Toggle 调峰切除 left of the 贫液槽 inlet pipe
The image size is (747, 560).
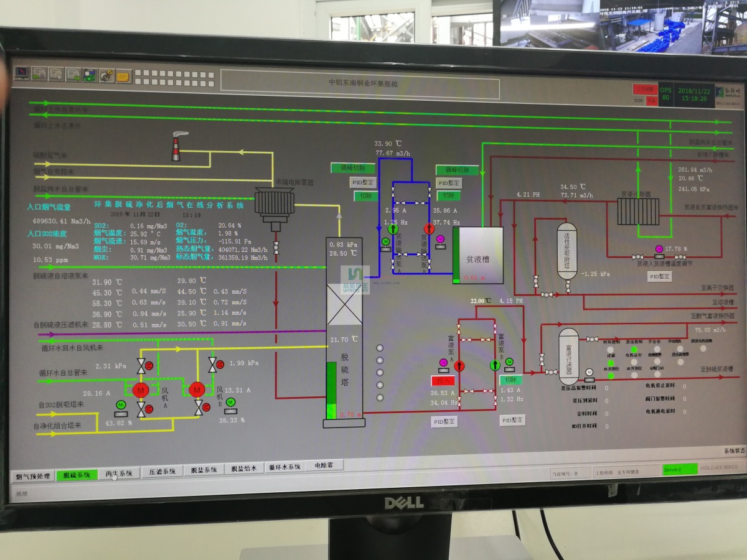point(457,169)
